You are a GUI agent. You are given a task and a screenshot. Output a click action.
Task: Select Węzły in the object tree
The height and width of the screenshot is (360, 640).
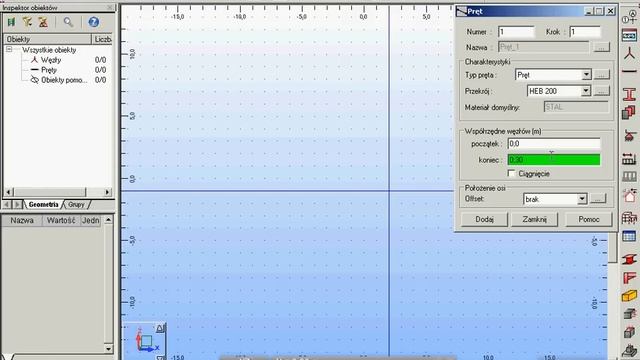coord(51,60)
